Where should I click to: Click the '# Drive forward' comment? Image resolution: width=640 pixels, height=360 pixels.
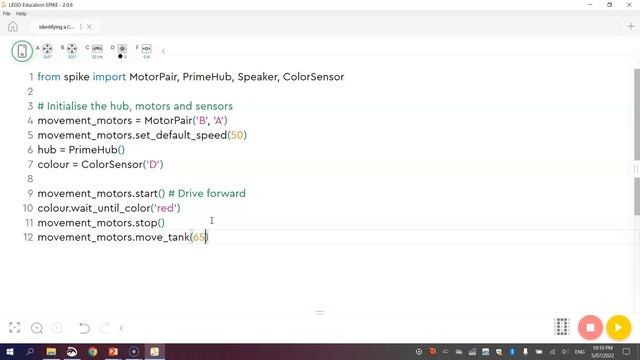207,193
